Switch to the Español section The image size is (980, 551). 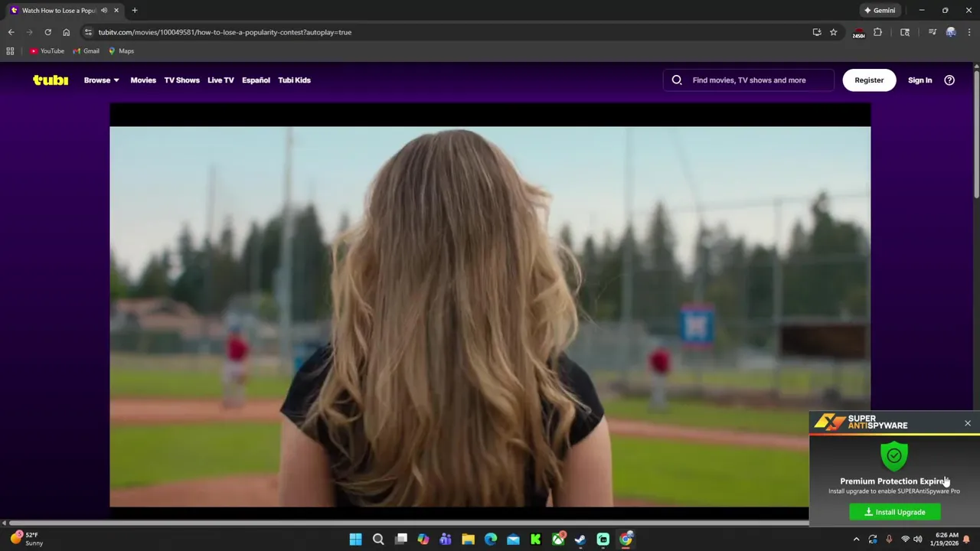(256, 80)
